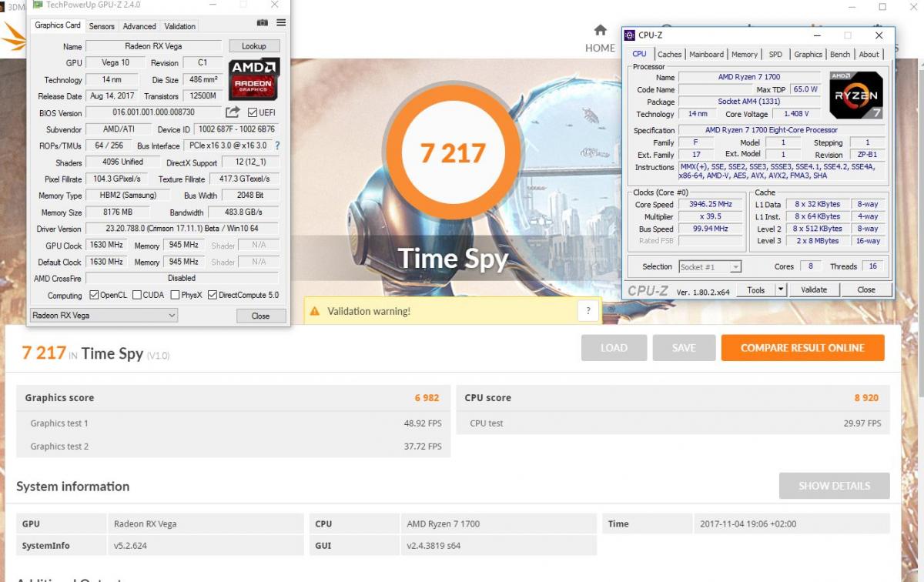Click the 3DMark orange logo
The image size is (924, 582).
click(x=12, y=37)
